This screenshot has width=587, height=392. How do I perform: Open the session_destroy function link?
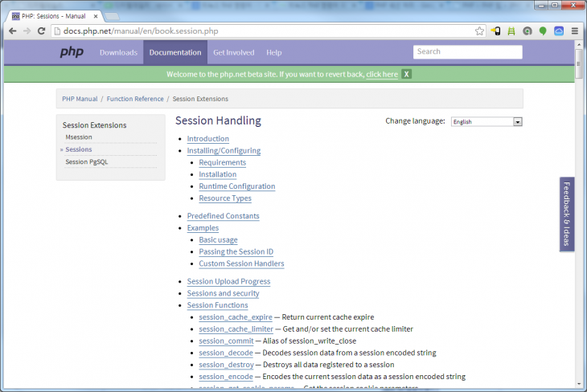click(226, 365)
